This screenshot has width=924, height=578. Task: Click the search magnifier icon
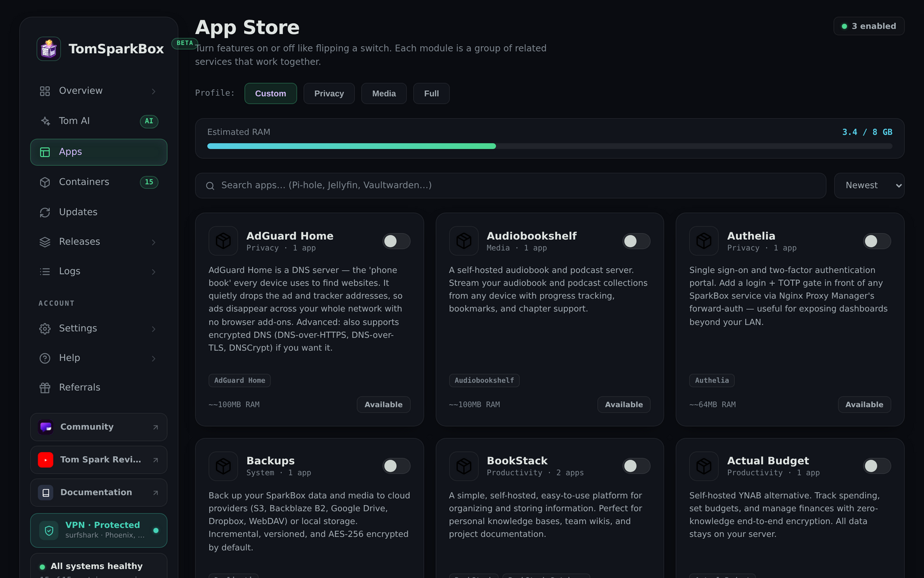(210, 186)
